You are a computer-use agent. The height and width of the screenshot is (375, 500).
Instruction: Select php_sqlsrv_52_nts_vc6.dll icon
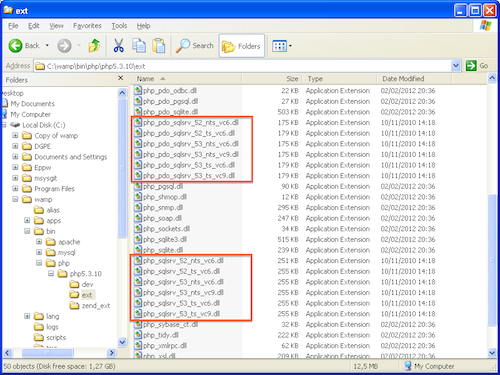pos(138,260)
